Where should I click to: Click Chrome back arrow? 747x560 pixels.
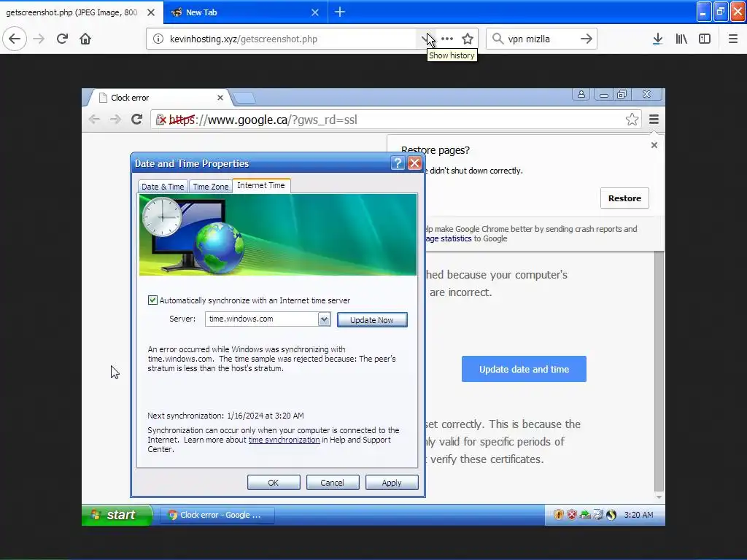click(94, 119)
